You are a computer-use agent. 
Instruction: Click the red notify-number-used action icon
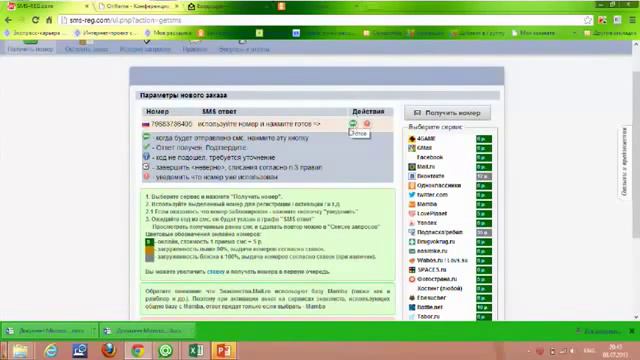[x=367, y=123]
